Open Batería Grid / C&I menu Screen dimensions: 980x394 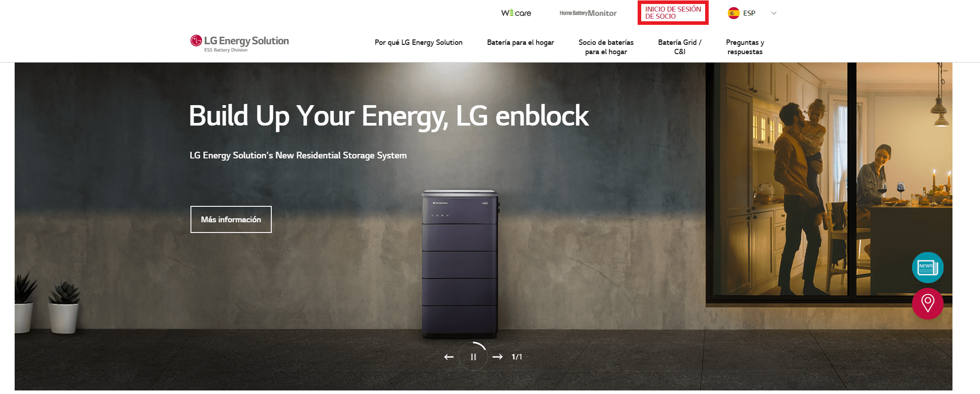tap(680, 47)
